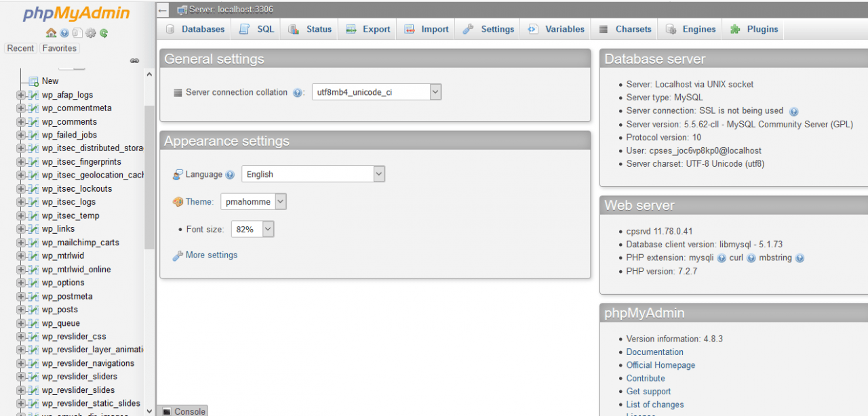Expand the wp_mtrlwid_online table node
Image resolution: width=868 pixels, height=416 pixels.
[x=20, y=270]
